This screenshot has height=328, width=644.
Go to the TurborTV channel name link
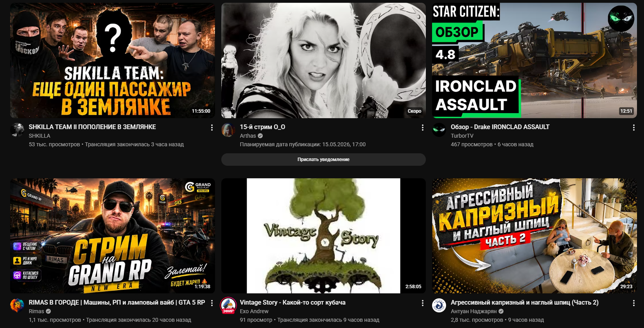click(462, 136)
